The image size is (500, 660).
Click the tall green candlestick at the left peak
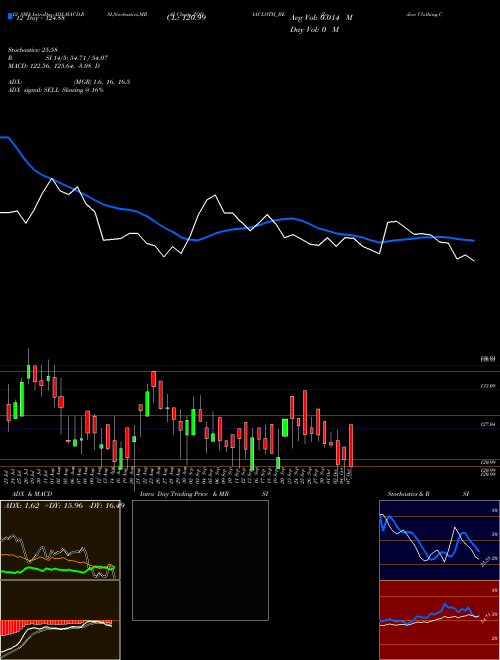(22, 399)
